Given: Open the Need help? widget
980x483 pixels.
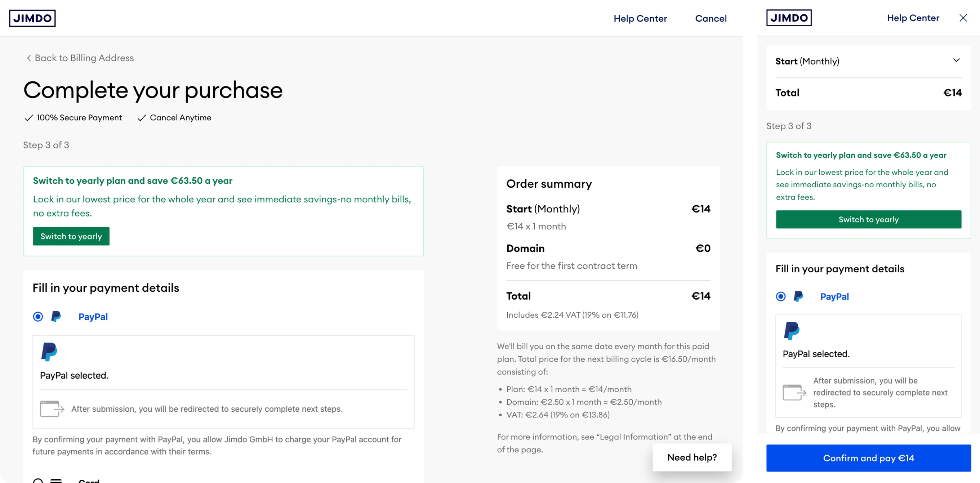Looking at the screenshot, I should click(x=692, y=457).
